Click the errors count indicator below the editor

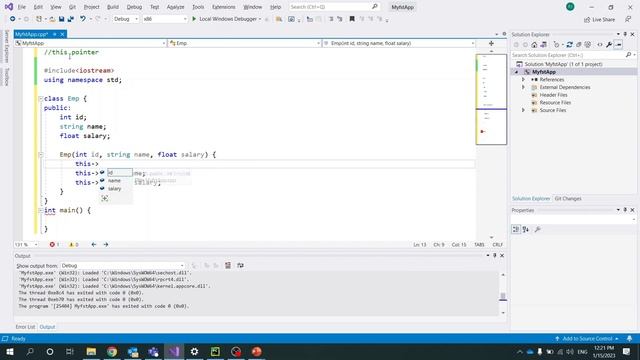(x=54, y=244)
